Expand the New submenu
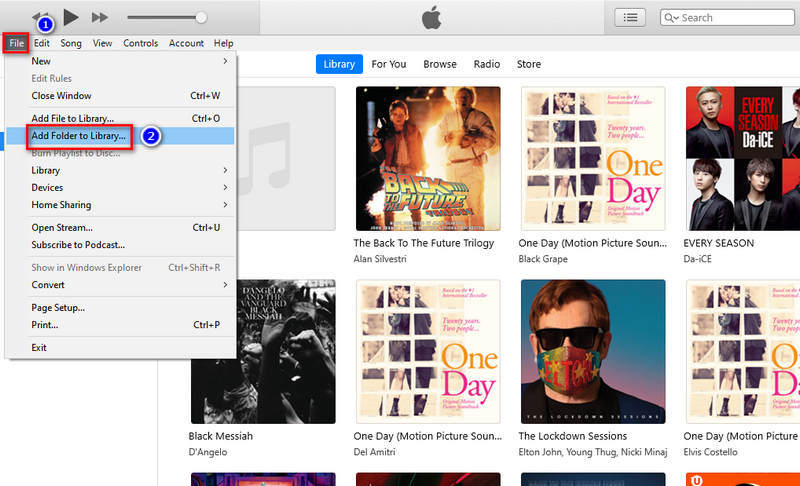Screen dimensions: 800x486 (120, 61)
